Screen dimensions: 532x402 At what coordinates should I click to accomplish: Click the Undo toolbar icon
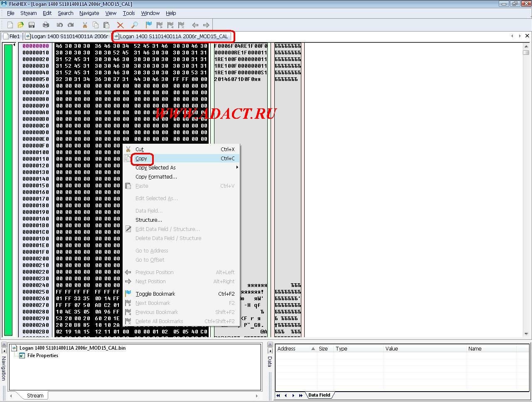pos(60,25)
